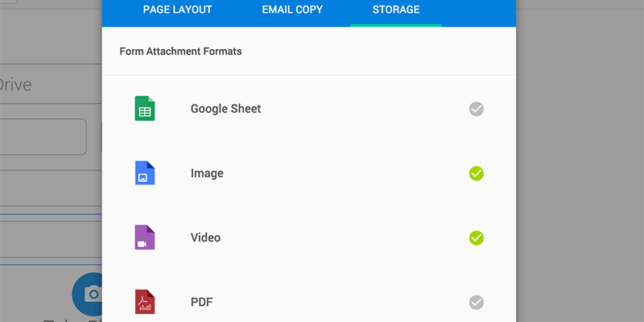Viewport: 644px width, 322px height.
Task: Click the PDF row label
Action: click(202, 303)
